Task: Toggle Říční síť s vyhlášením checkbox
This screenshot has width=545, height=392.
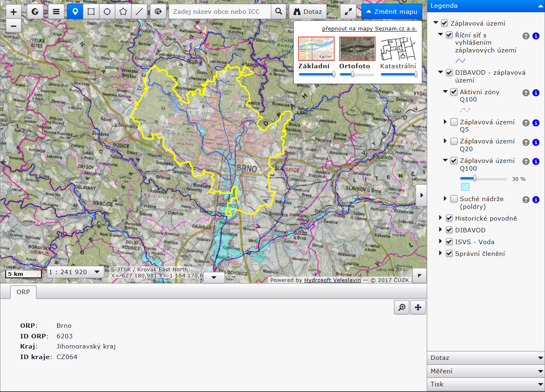Action: point(449,35)
